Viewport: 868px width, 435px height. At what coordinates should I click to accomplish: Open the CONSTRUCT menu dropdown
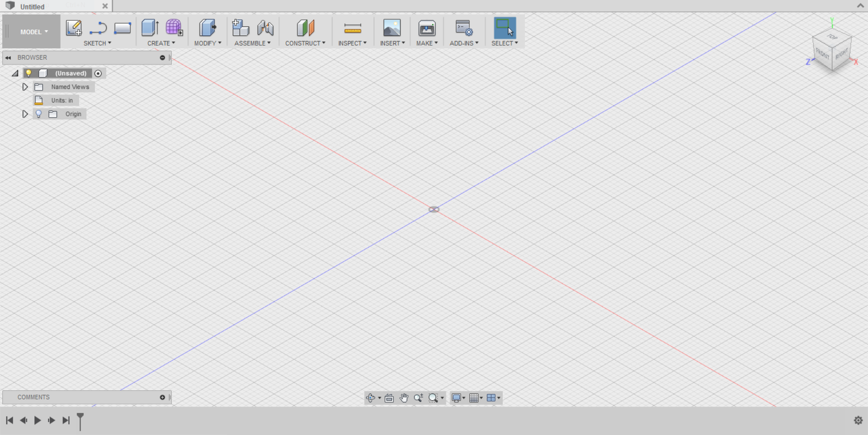(305, 43)
